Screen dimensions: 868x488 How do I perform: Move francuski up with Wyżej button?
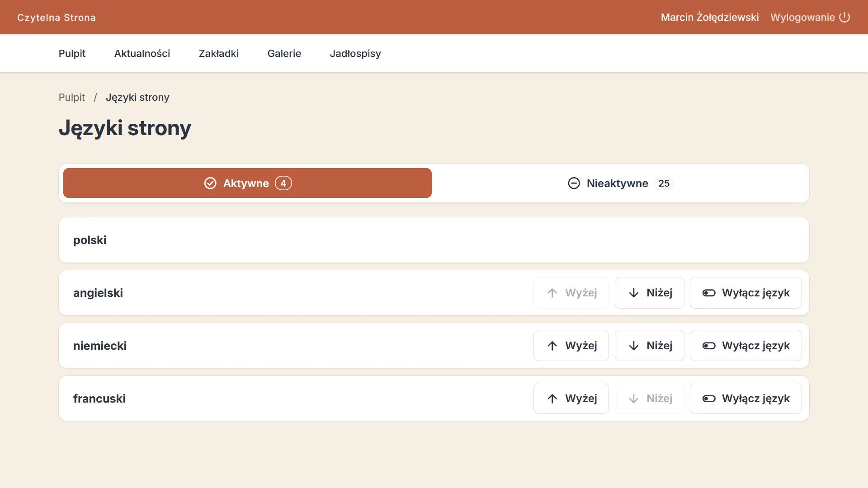(571, 399)
